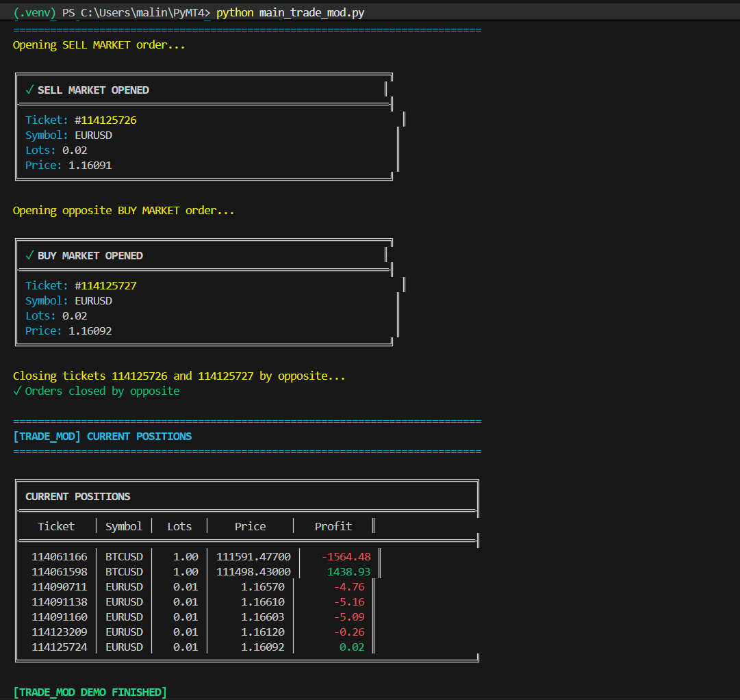This screenshot has height=700, width=740.
Task: Click the green checkmark beside SELL MARKET OPENED
Action: coord(29,90)
